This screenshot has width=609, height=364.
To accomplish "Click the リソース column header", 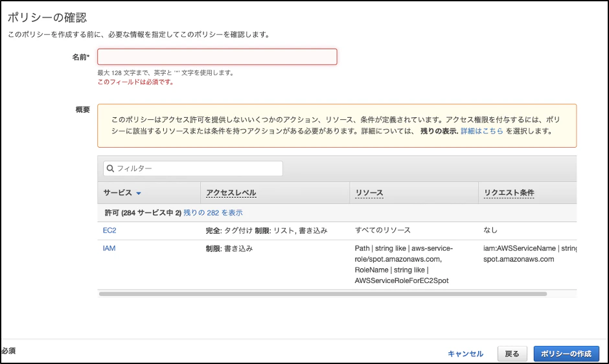I will (x=369, y=192).
